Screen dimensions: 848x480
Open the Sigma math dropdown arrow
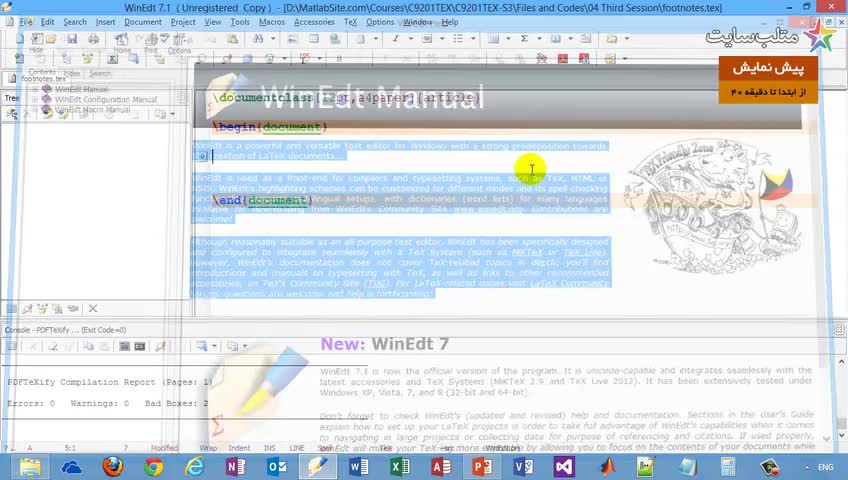(x=539, y=39)
